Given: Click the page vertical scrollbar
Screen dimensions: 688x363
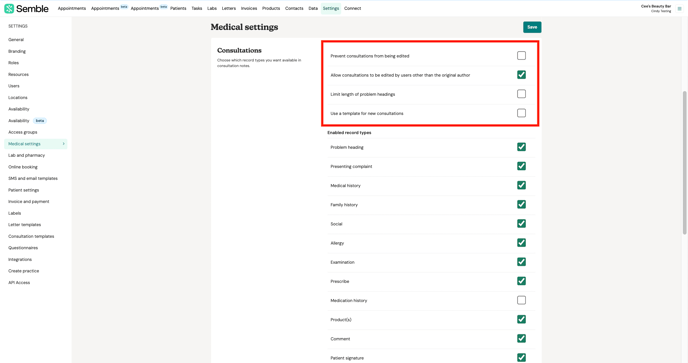Looking at the screenshot, I should 685,162.
